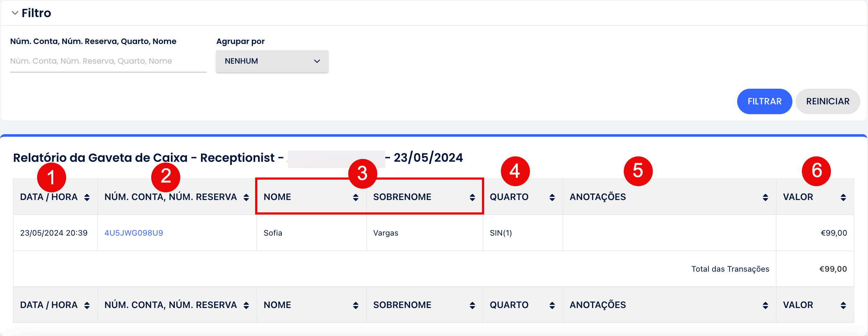Sort by QUARTO in bottom footer row
The height and width of the screenshot is (336, 868).
(x=523, y=305)
